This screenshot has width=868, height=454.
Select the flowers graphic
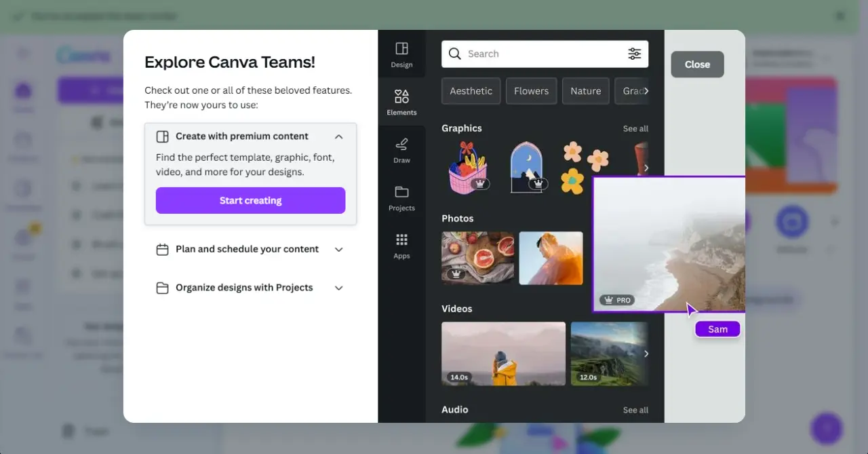click(x=584, y=168)
